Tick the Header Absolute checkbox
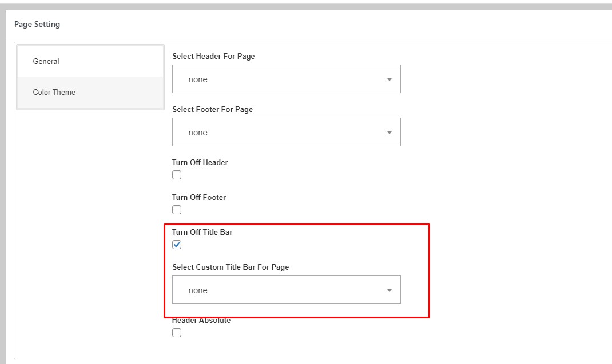The image size is (612, 364). coord(177,333)
